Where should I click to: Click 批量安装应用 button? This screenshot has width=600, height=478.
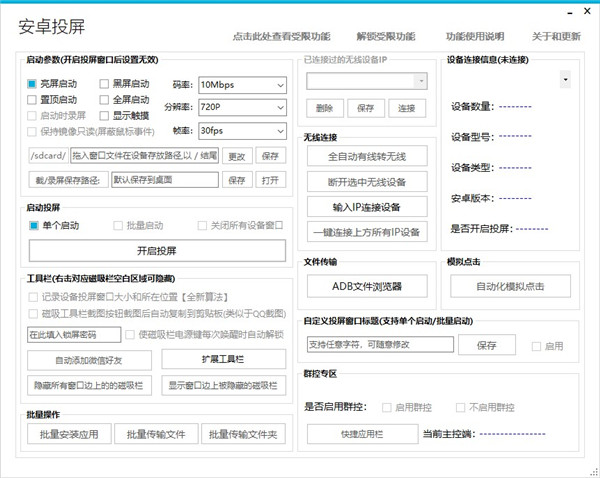(x=69, y=434)
